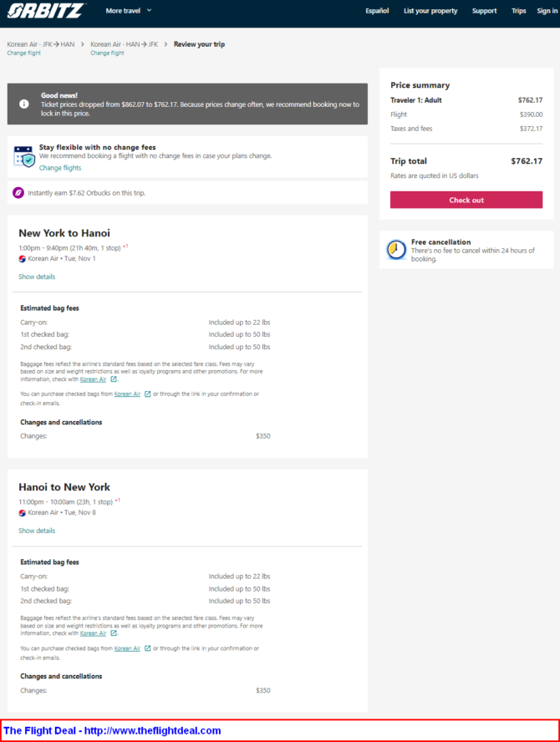Open the Trips menu item

pyautogui.click(x=518, y=11)
